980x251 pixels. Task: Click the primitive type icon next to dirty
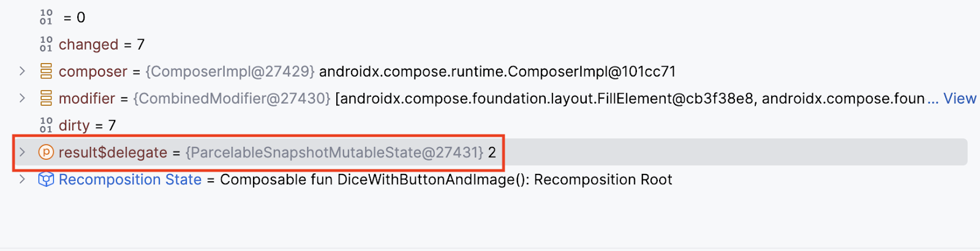(x=46, y=125)
